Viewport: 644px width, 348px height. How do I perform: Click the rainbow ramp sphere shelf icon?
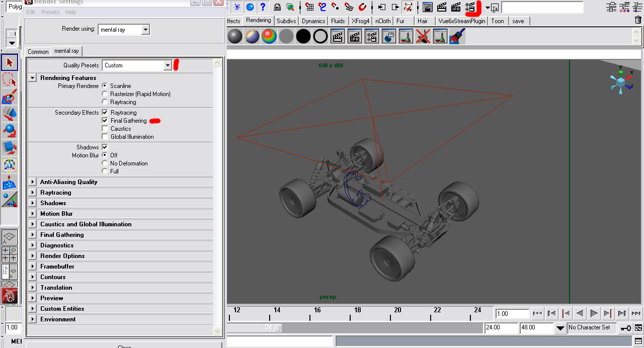(x=269, y=36)
